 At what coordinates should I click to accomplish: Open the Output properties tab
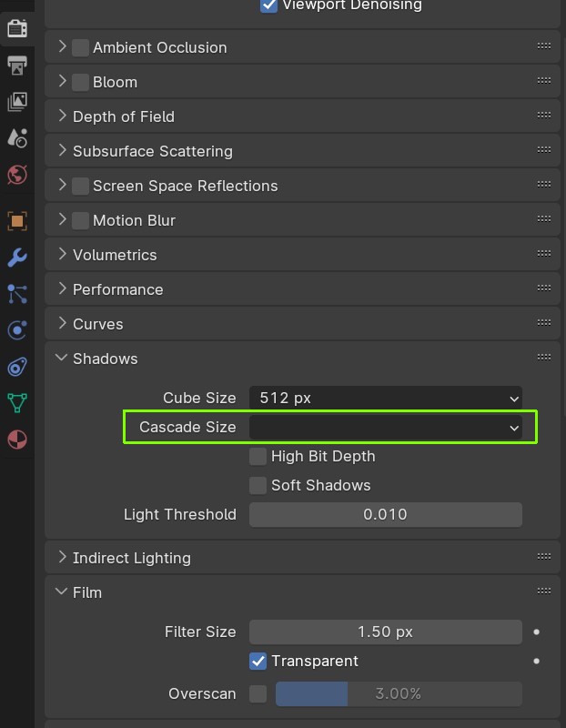point(17,65)
